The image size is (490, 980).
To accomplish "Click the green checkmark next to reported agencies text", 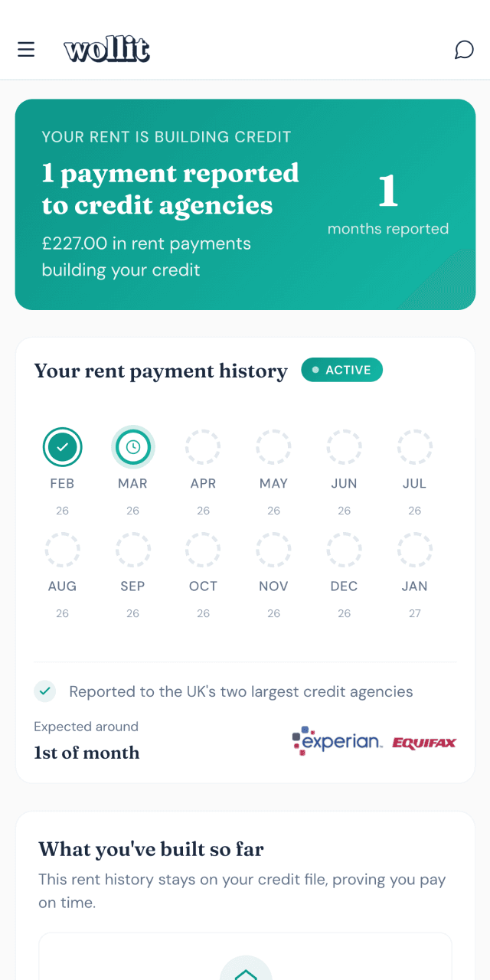I will click(x=44, y=691).
